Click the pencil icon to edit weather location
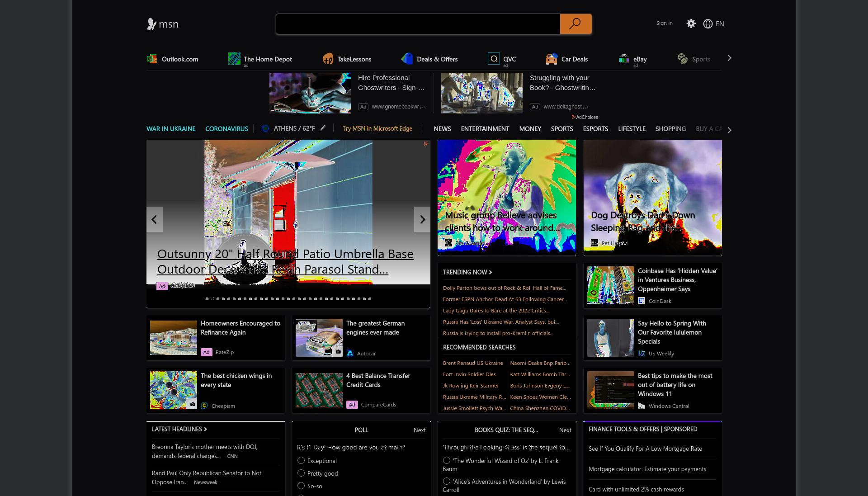 tap(322, 128)
